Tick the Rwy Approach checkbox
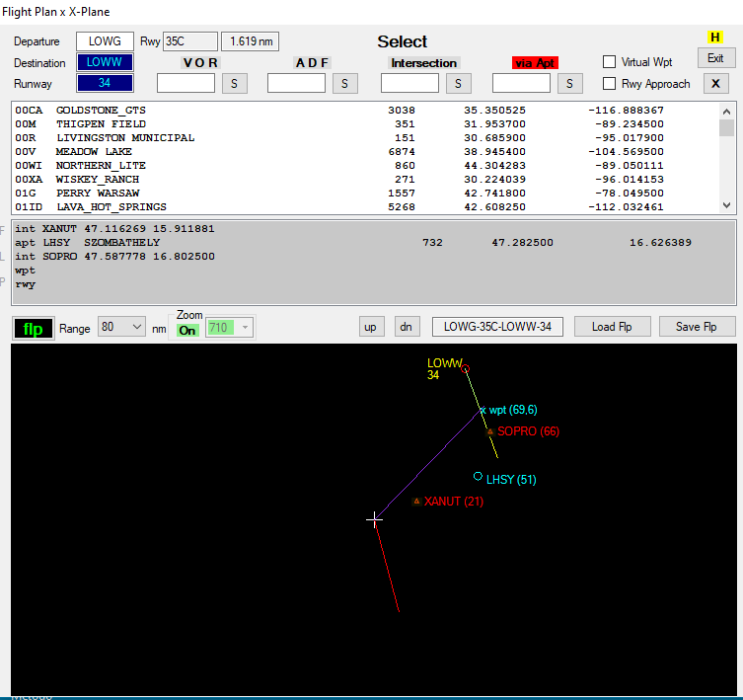743x700 pixels. (609, 84)
